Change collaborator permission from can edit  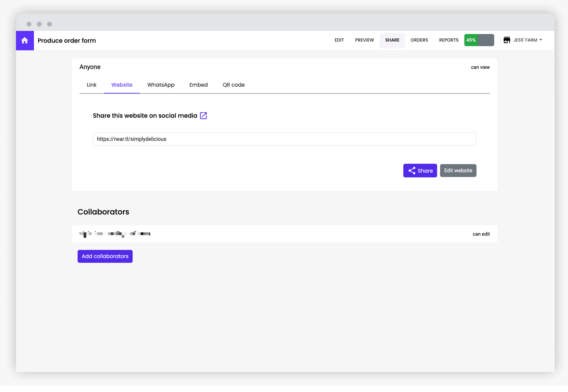tap(481, 234)
